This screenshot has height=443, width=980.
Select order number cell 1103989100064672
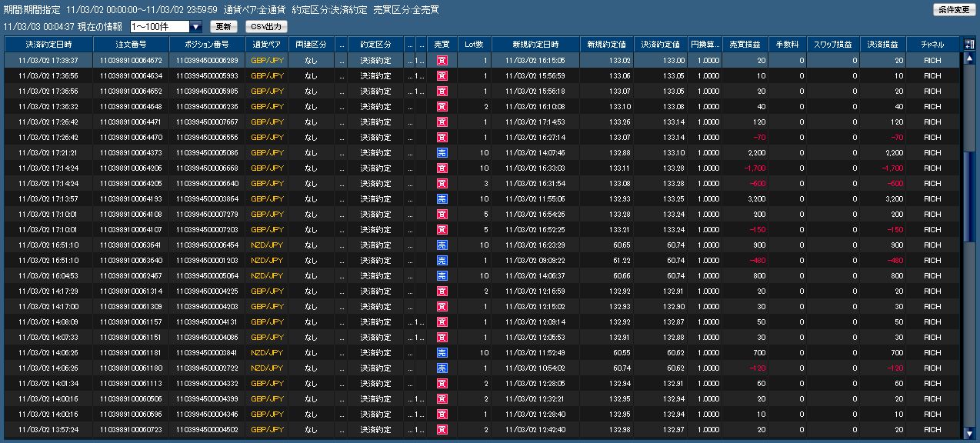point(131,60)
